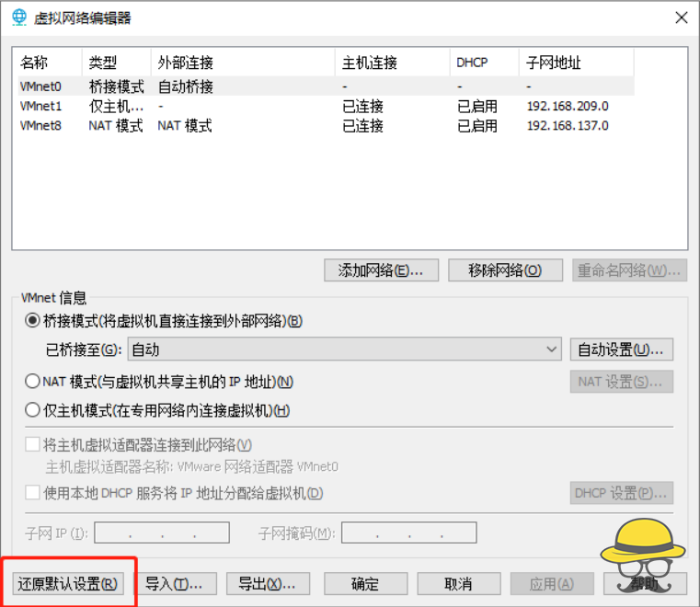
Task: Enable 使用本地 DHCP 服务 checkbox
Action: coord(32,493)
